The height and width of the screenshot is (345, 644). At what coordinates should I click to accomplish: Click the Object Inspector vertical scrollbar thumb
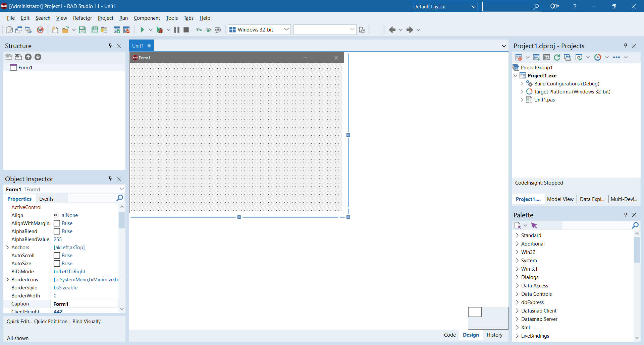(x=122, y=220)
